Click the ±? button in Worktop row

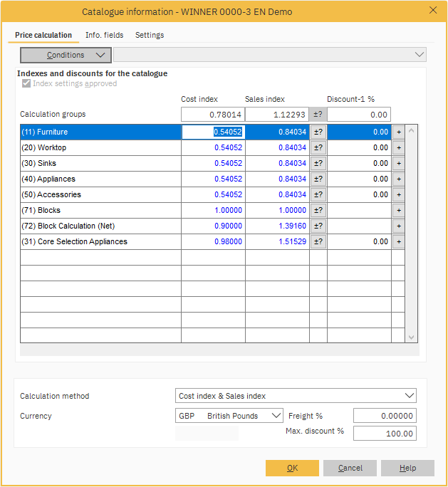coord(318,147)
